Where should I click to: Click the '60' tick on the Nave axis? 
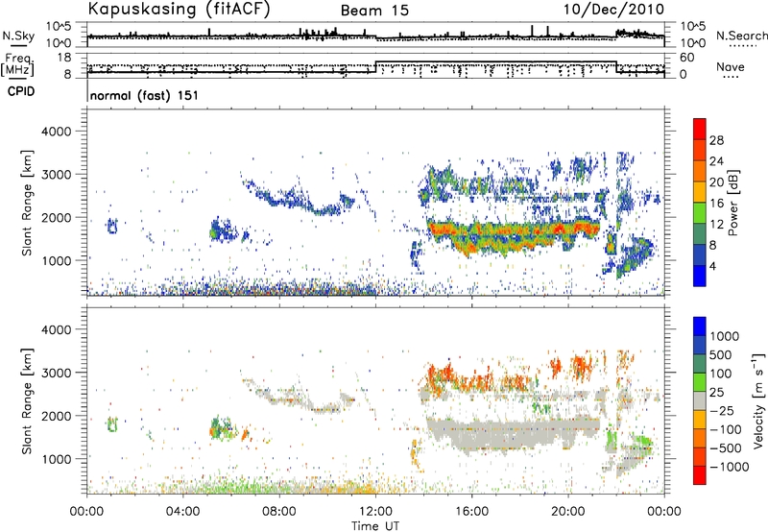click(x=687, y=58)
